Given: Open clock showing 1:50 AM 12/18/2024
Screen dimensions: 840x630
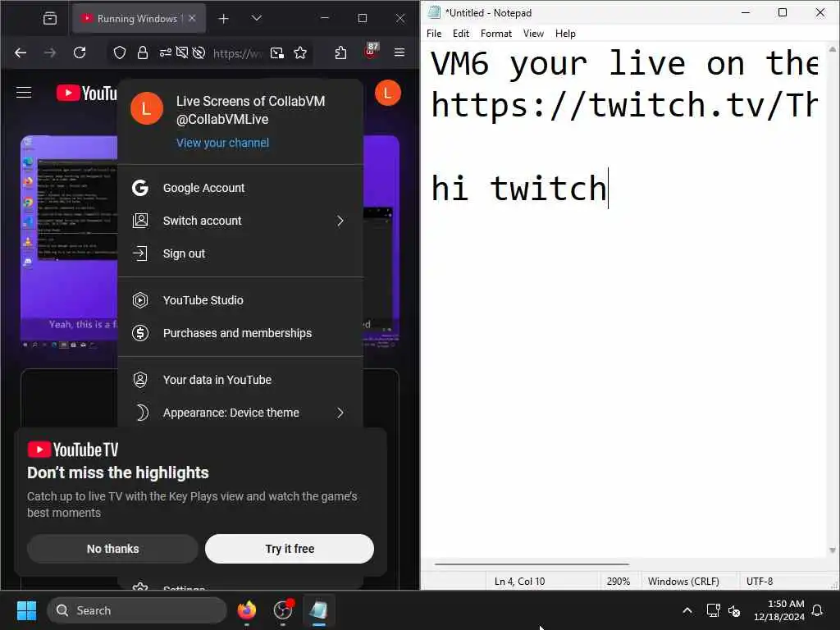Looking at the screenshot, I should coord(779,610).
